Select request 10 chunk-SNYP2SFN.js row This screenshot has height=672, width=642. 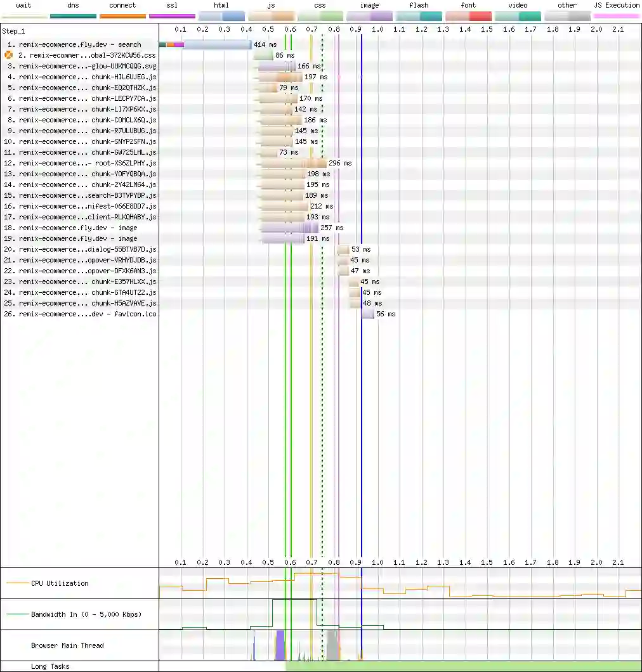click(x=80, y=141)
